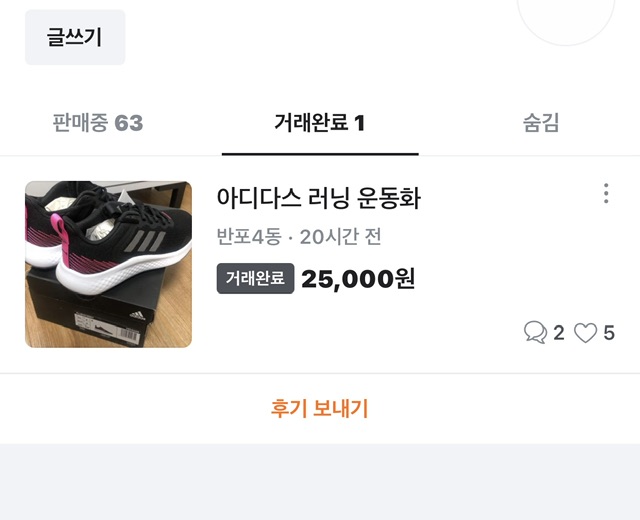Click the 25,000원 price text
Screen dimensions: 640x520
358,279
